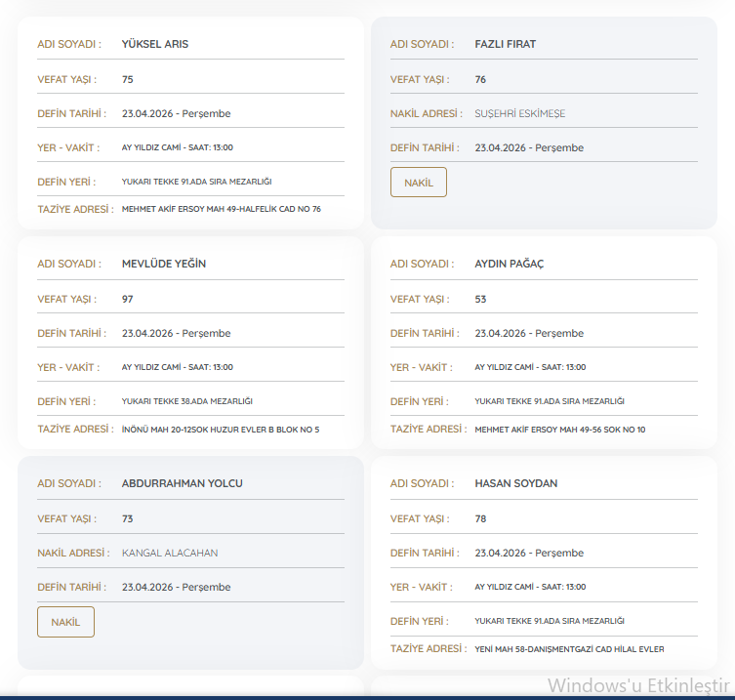This screenshot has height=700, width=735.
Task: Select the name YÜKSEL ARIS
Action: 155,44
